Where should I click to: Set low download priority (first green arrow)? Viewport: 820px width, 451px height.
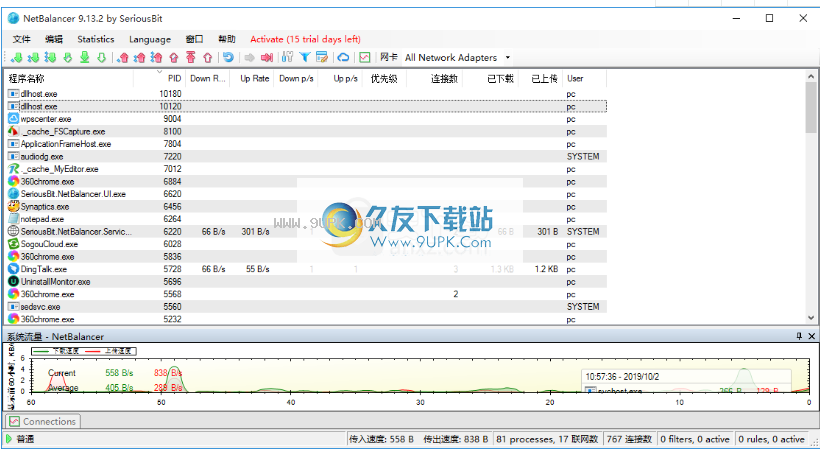16,58
